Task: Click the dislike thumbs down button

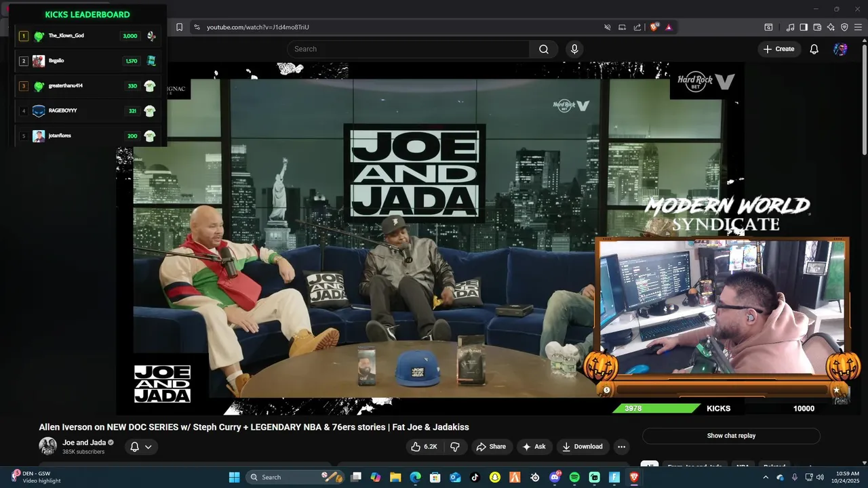Action: tap(455, 447)
